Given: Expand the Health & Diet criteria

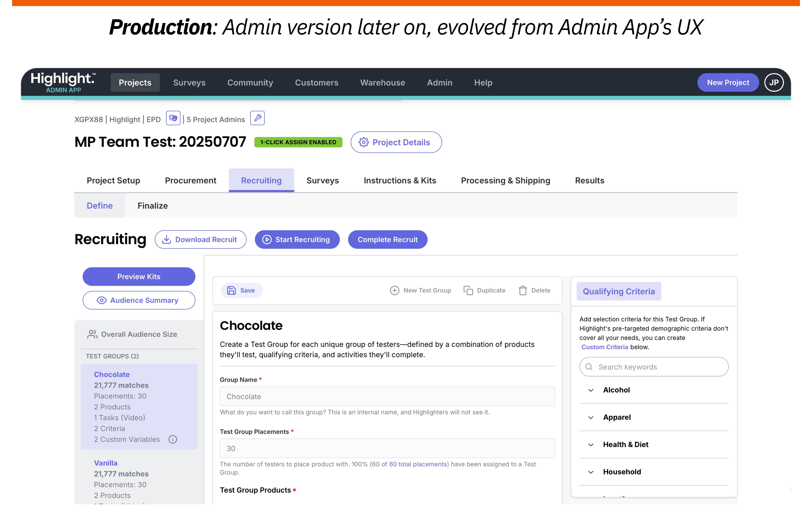Looking at the screenshot, I should coord(654,445).
